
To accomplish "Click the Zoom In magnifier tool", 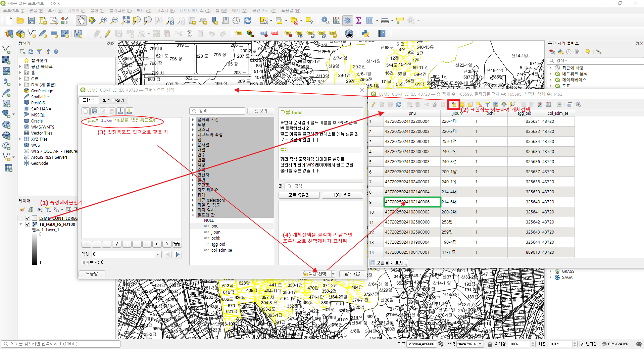I will 103,20.
